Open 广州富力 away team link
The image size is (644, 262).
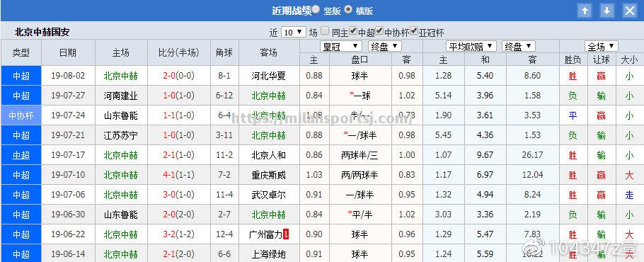(x=265, y=234)
